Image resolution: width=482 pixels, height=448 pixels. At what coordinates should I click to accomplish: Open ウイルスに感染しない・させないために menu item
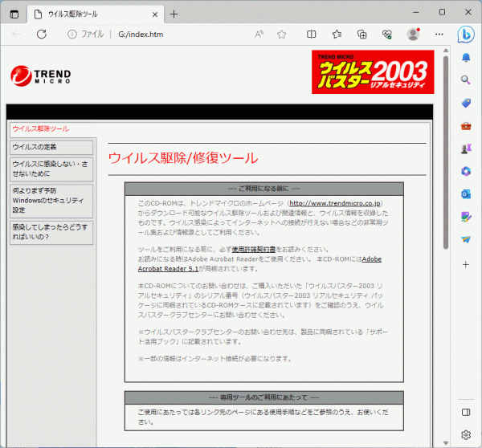[x=51, y=169]
